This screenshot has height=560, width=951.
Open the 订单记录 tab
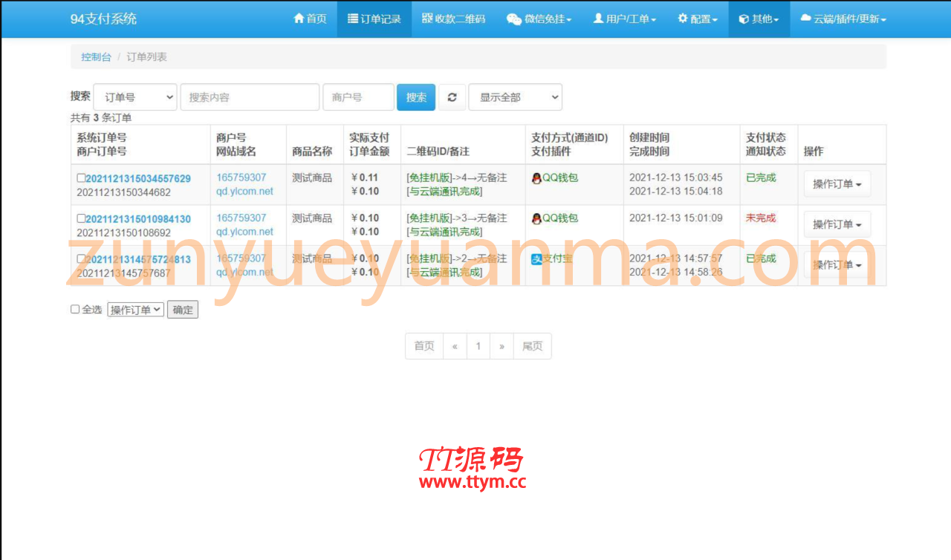(374, 19)
